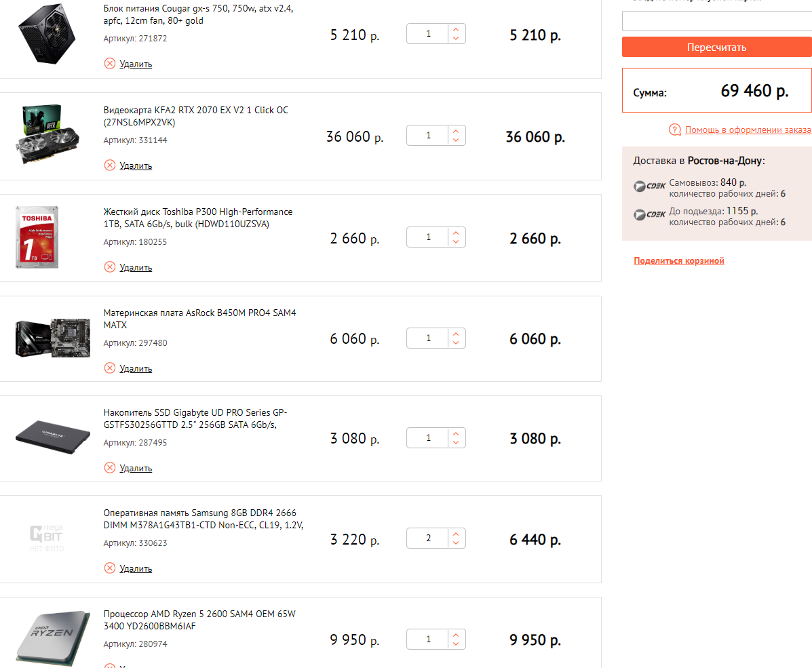The image size is (812, 668).
Task: Click delete icon for Cougar power supply
Action: [x=110, y=64]
